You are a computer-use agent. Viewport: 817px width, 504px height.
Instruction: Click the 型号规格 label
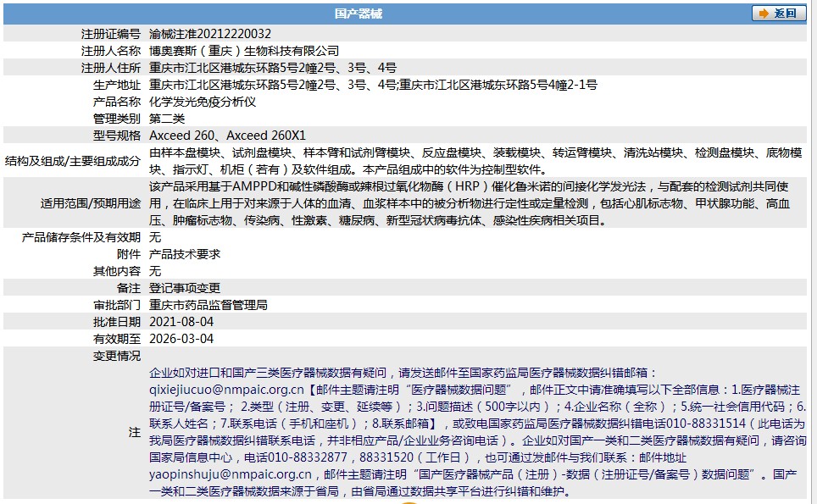point(117,136)
